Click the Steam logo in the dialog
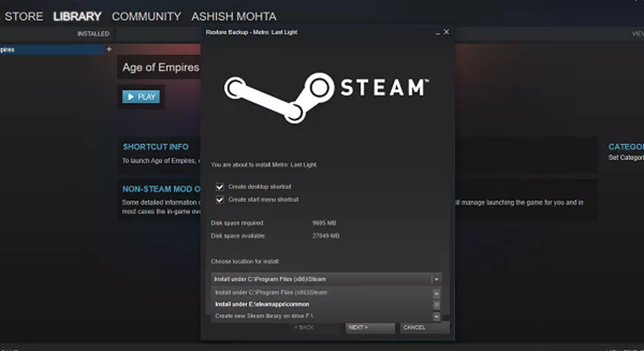The width and height of the screenshot is (644, 351). tap(327, 97)
